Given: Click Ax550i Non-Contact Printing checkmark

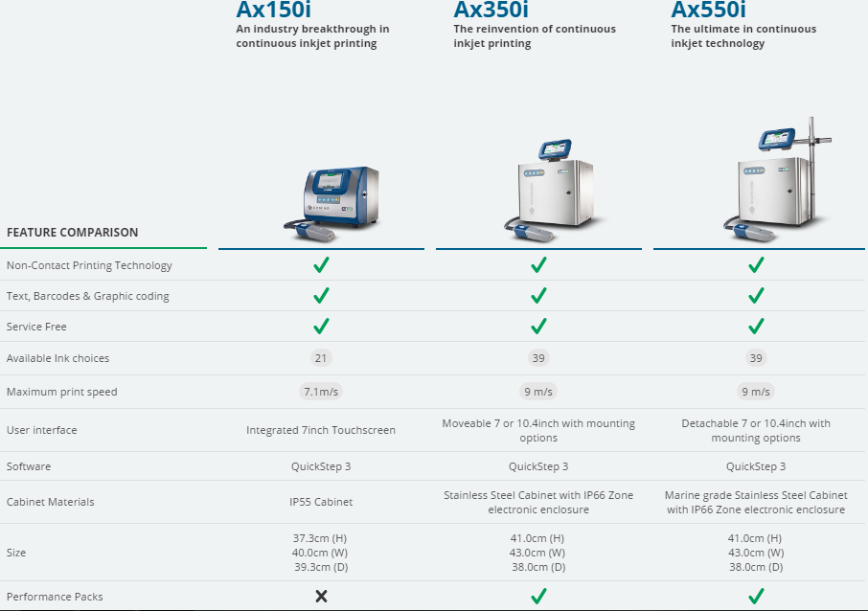Looking at the screenshot, I should coord(756,265).
